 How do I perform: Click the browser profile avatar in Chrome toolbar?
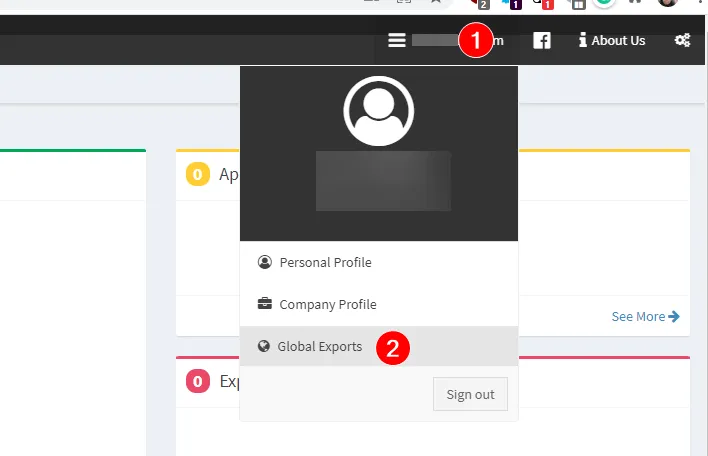click(668, 3)
